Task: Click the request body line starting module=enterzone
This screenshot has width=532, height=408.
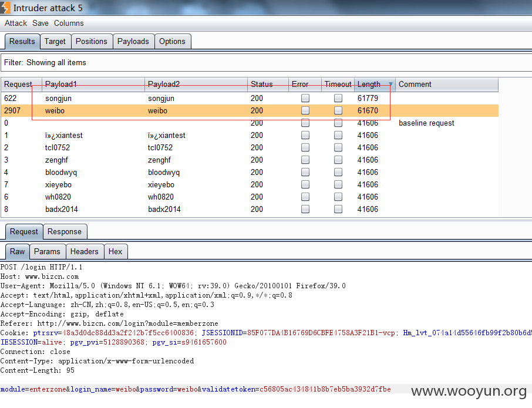Action: point(196,389)
